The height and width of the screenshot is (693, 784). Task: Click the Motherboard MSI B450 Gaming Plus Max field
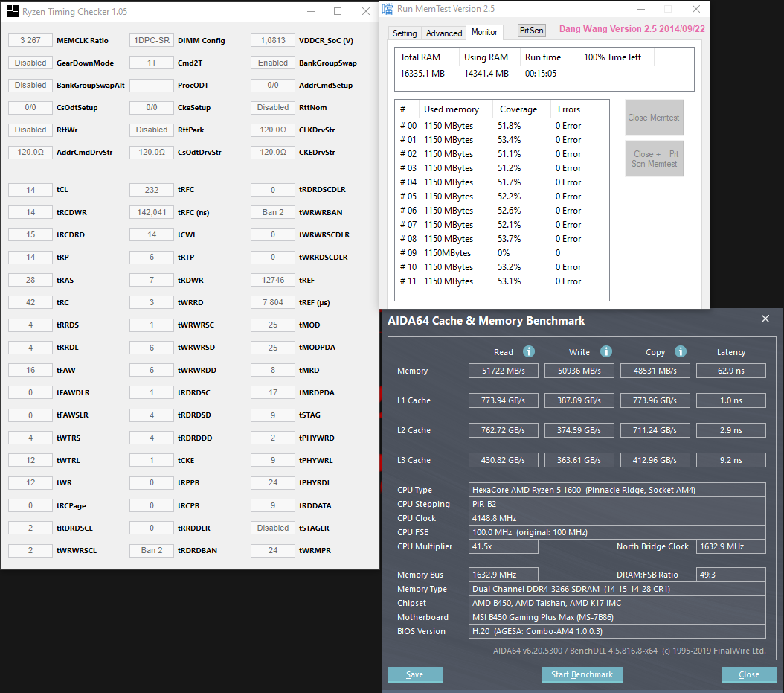coord(617,617)
